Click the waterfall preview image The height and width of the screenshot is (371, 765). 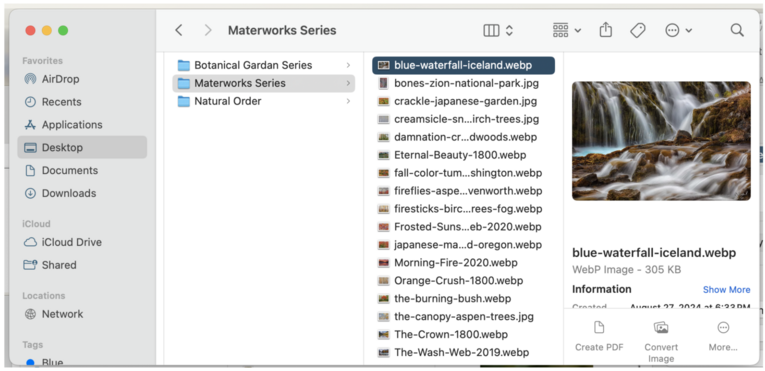pyautogui.click(x=661, y=141)
